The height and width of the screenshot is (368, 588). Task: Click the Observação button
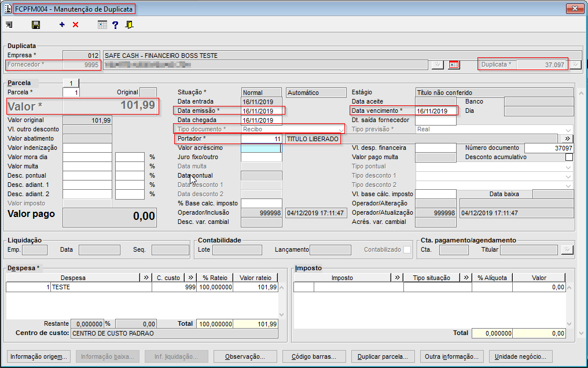click(245, 356)
